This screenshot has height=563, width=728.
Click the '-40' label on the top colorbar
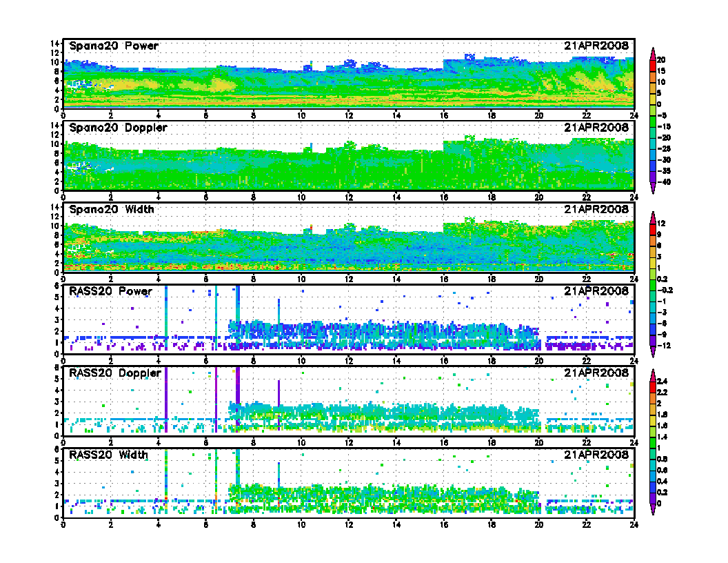coord(664,182)
